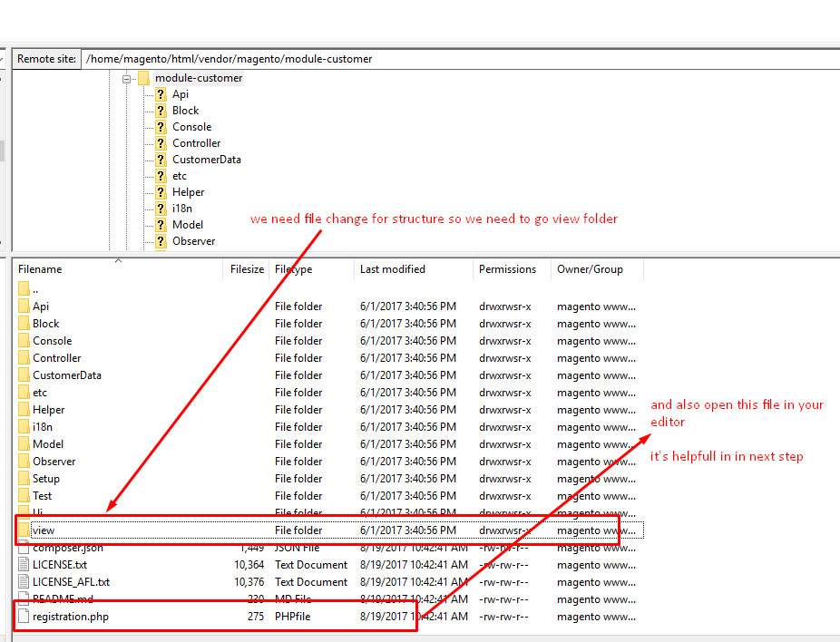
Task: Click the file icon of LICENSE.txt
Action: point(24,565)
